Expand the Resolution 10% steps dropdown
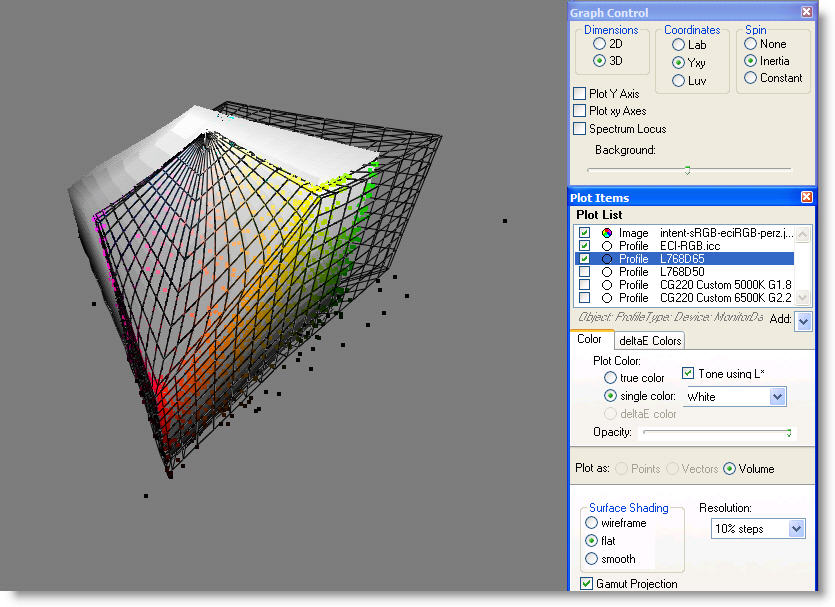The width and height of the screenshot is (835, 607). click(796, 529)
